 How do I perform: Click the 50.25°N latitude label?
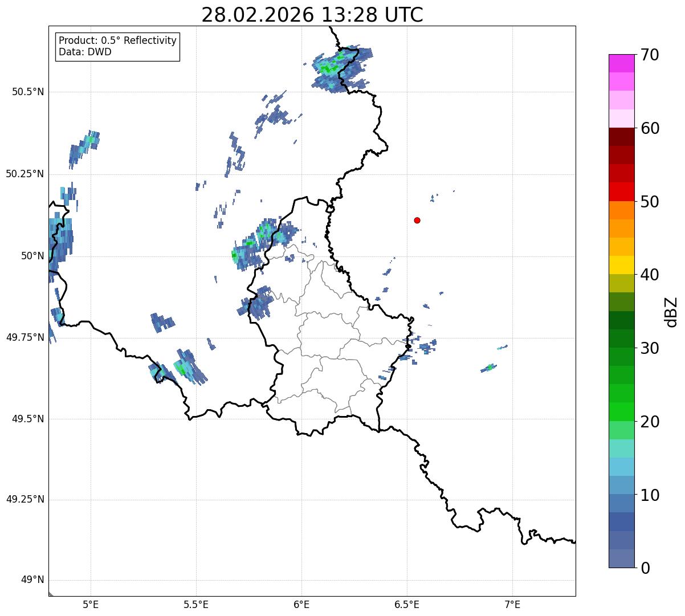[25, 174]
